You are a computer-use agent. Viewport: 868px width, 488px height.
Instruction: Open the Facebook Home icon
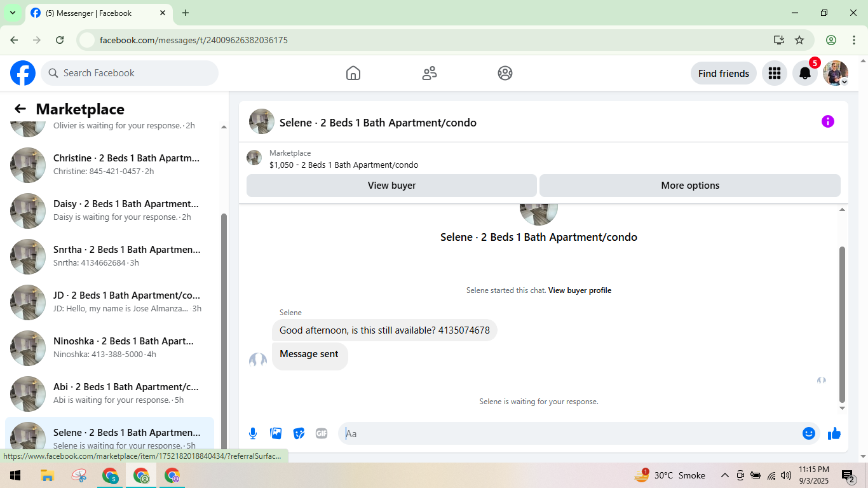[x=353, y=73]
